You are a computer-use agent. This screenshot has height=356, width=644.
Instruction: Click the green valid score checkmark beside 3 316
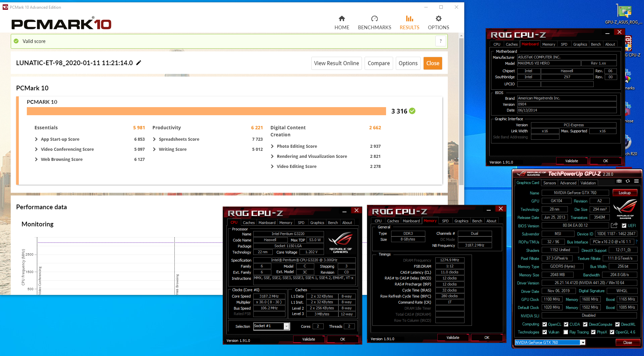coord(412,111)
